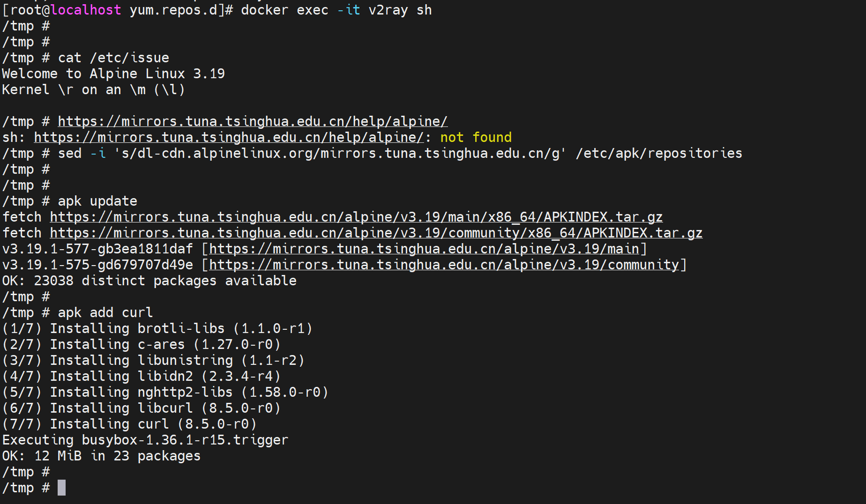Click the bracketed alpine/v3.19/main mirror URL
The width and height of the screenshot is (866, 504).
click(424, 249)
